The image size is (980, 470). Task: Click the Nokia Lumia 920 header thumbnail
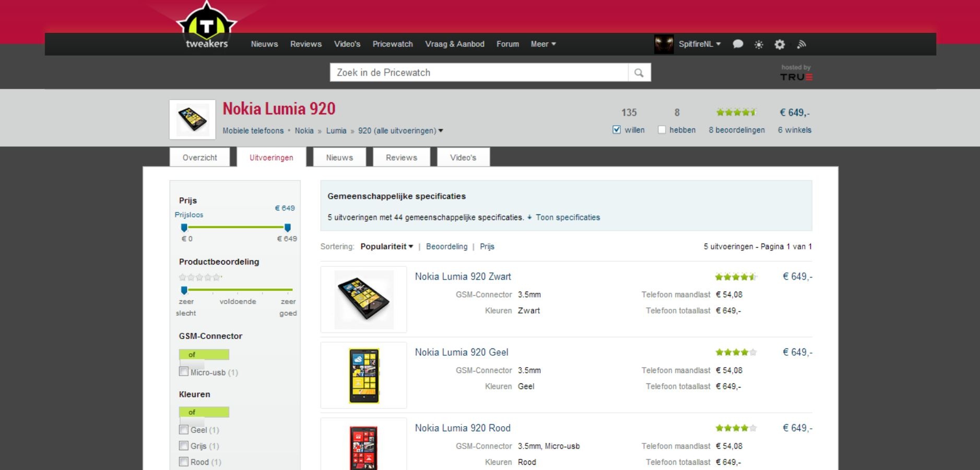(192, 119)
